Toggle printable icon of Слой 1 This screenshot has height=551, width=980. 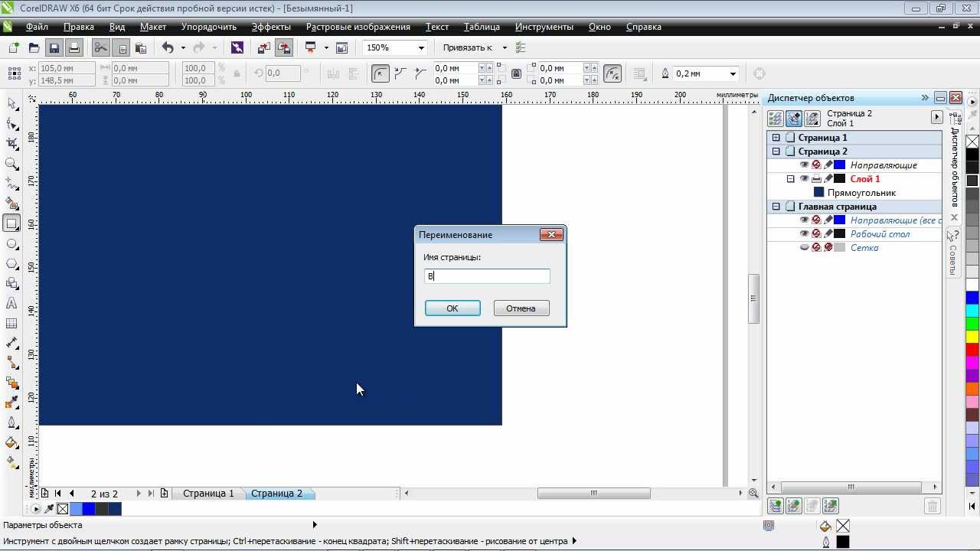pos(816,179)
